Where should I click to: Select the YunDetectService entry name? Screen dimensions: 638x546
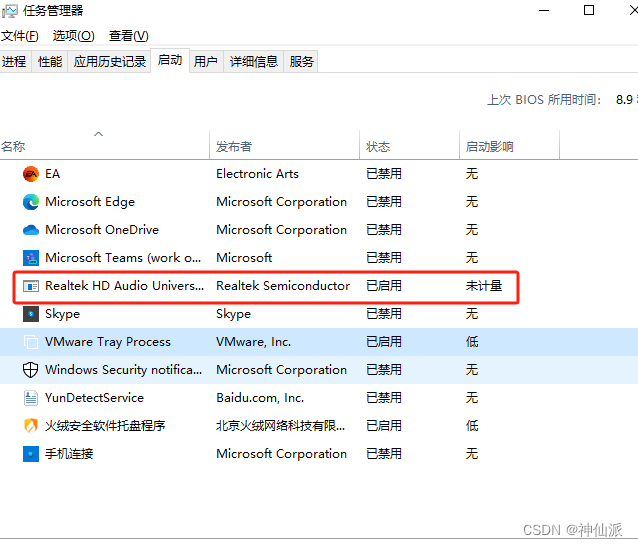coord(94,398)
